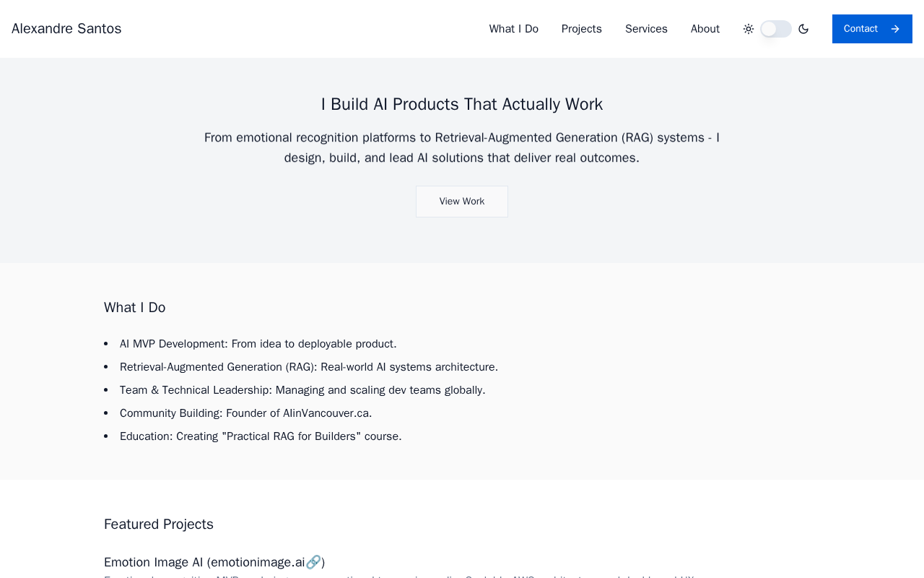Click the What I Do section heading
Screen dimensions: 924x578
pos(135,308)
